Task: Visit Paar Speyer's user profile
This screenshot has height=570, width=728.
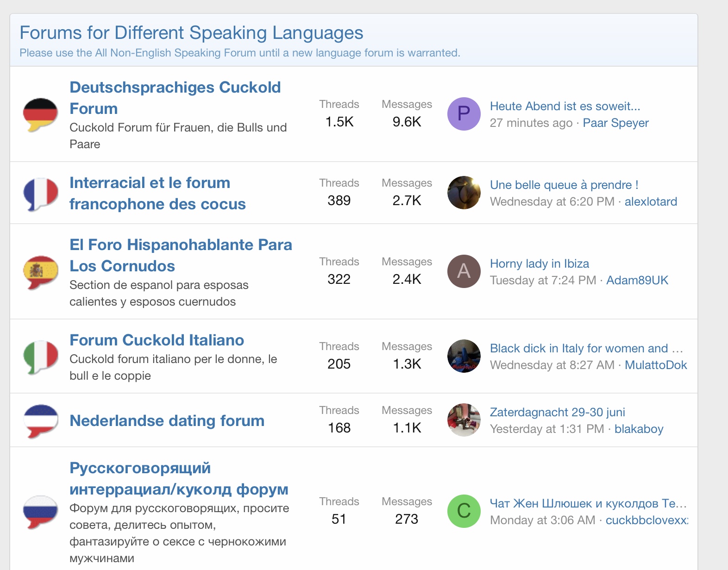Action: [x=615, y=123]
